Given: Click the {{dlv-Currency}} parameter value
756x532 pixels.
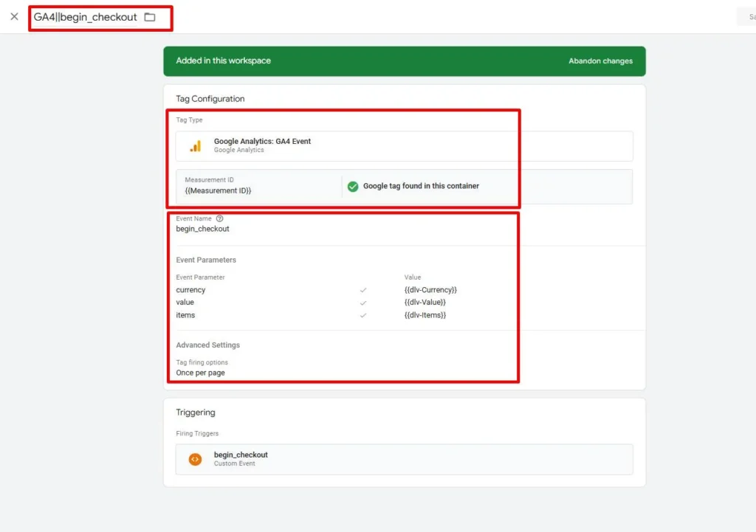Looking at the screenshot, I should click(430, 290).
